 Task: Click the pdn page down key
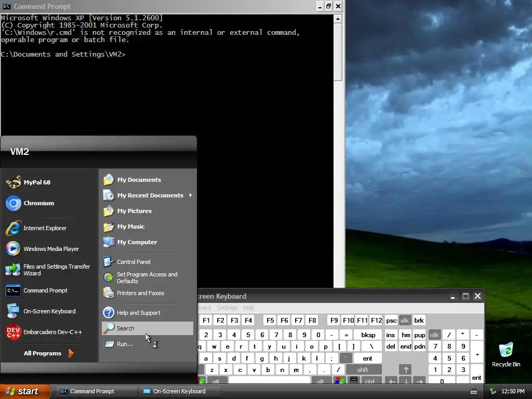click(x=420, y=347)
